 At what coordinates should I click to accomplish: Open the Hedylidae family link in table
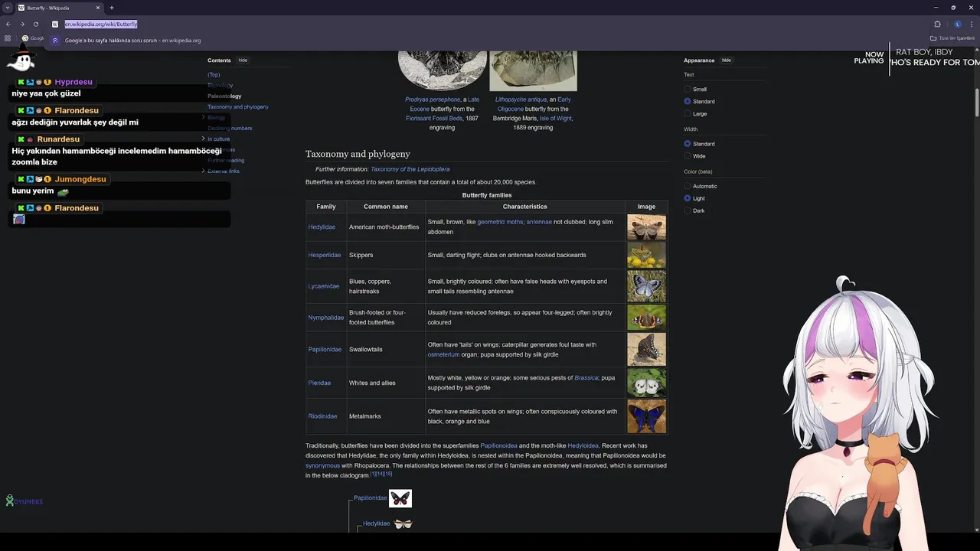[322, 227]
